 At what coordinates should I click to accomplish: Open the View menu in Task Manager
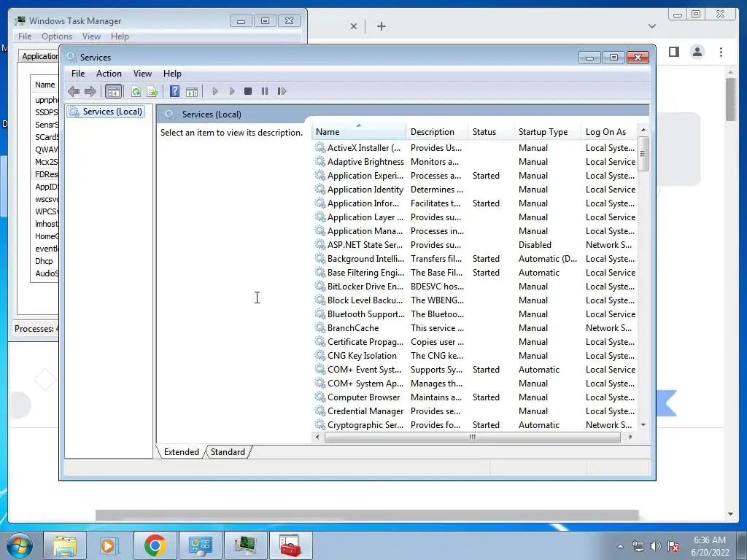tap(91, 36)
